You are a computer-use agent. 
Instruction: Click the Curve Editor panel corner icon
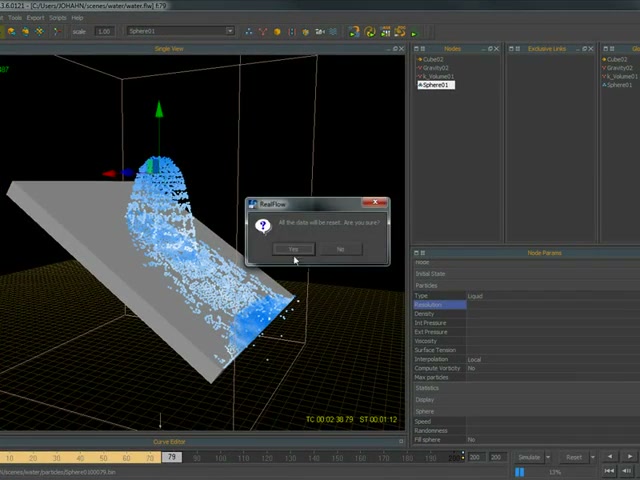pos(401,442)
